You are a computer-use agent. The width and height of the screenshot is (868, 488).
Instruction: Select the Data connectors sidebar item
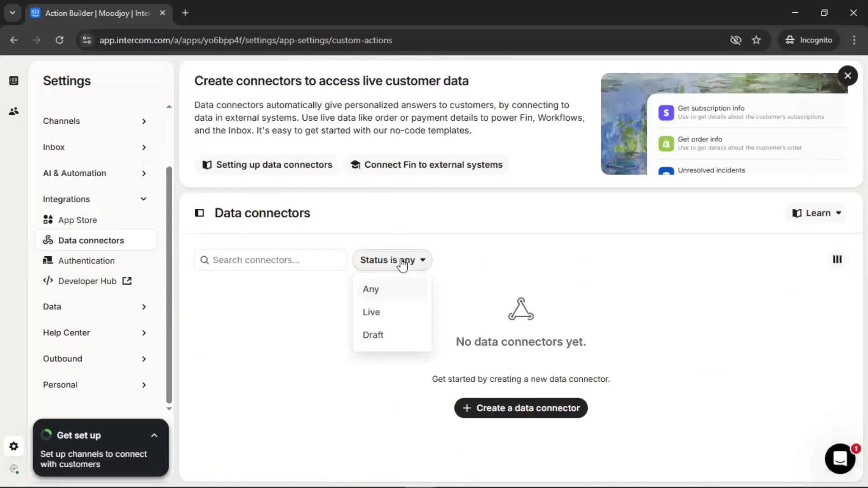(96, 240)
